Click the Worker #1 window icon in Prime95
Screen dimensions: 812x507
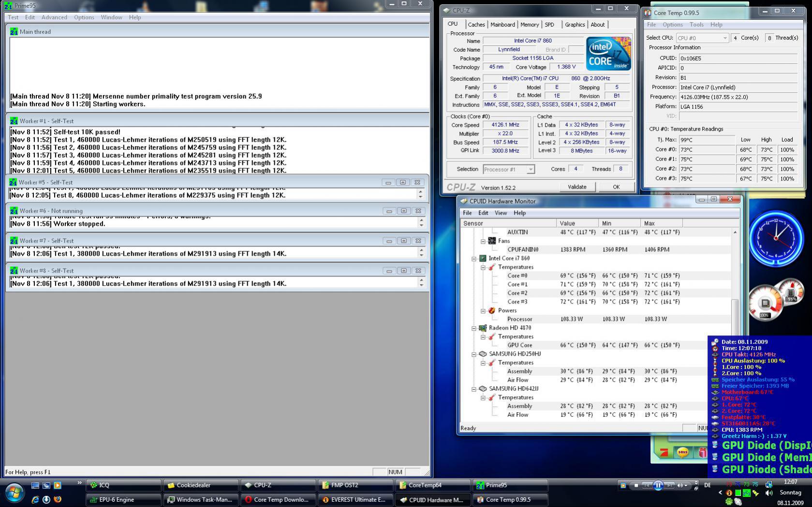[x=14, y=121]
